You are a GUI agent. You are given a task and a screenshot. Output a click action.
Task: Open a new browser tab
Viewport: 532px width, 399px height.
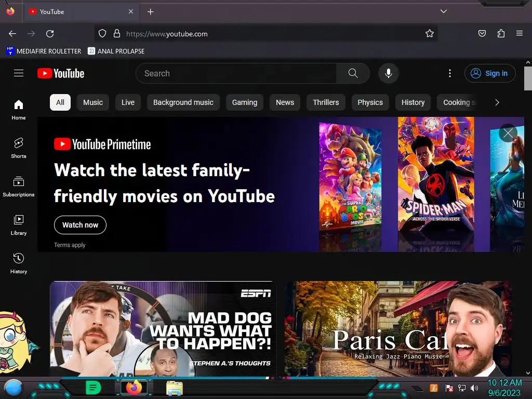point(150,12)
